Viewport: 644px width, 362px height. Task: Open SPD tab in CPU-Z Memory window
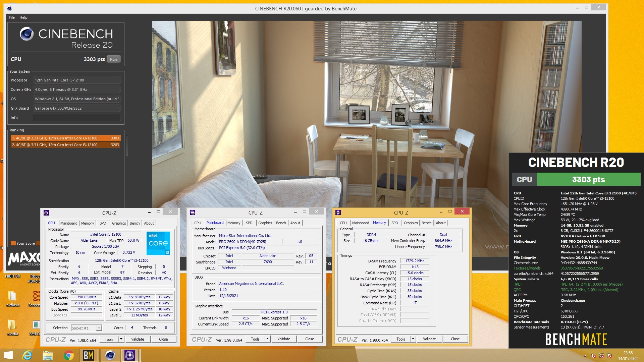[395, 223]
